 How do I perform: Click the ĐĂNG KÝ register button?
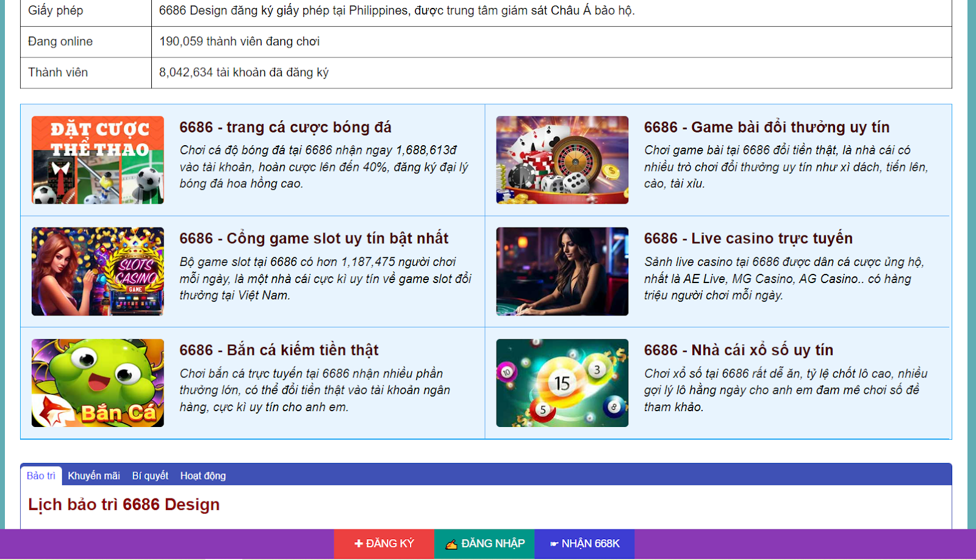[x=384, y=544]
